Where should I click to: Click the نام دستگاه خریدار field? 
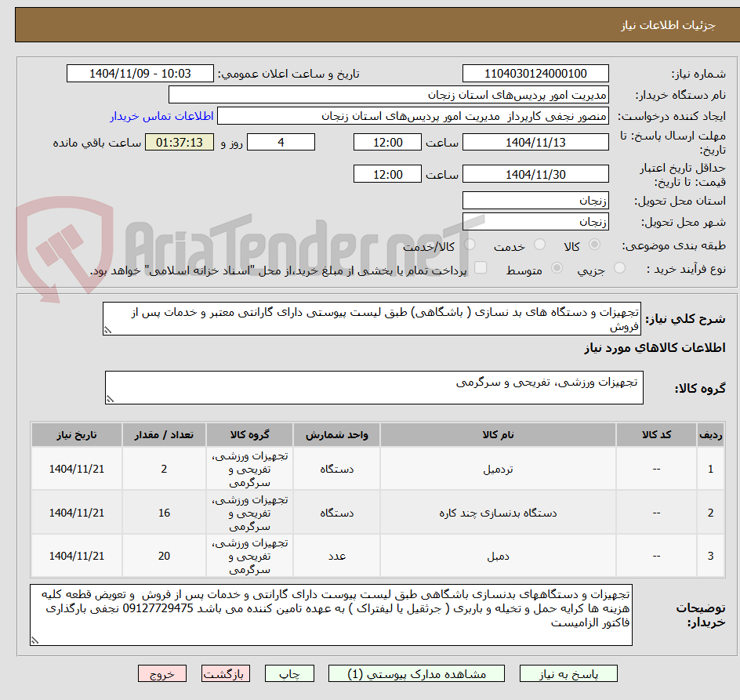[388, 94]
